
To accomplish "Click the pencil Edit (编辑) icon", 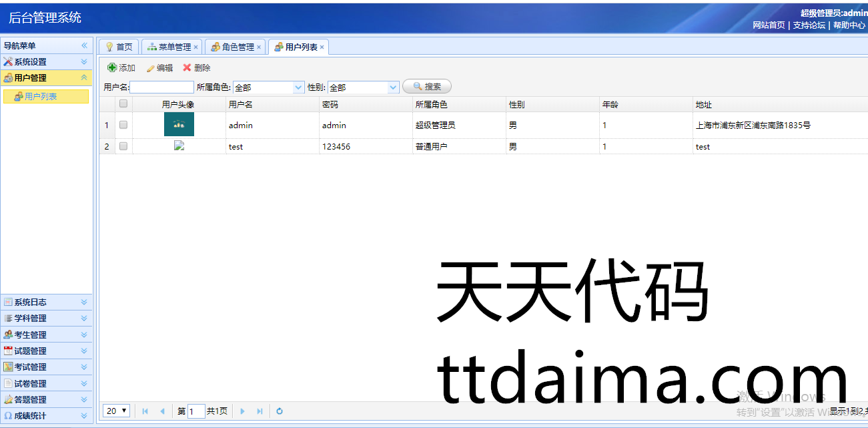I will click(150, 68).
